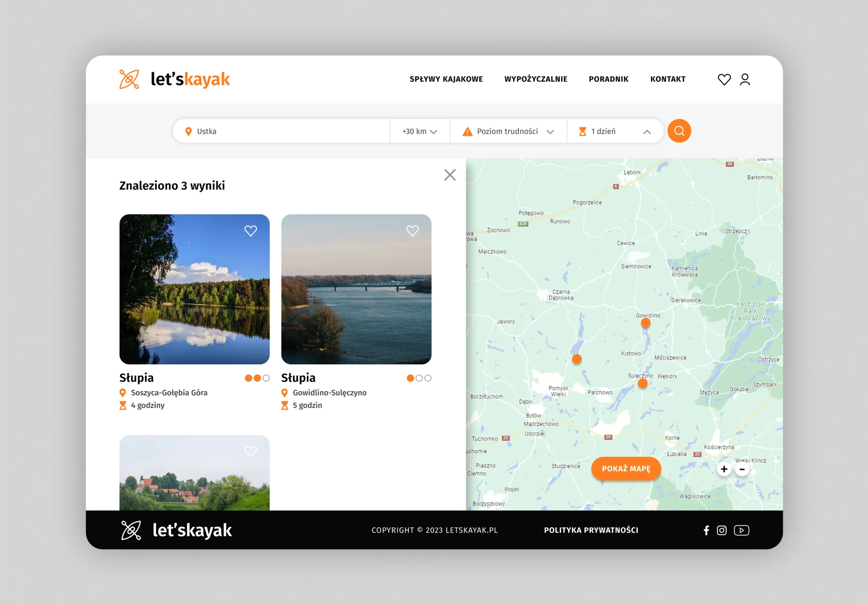Go to Spływy kajakowe menu
868x603 pixels.
446,79
